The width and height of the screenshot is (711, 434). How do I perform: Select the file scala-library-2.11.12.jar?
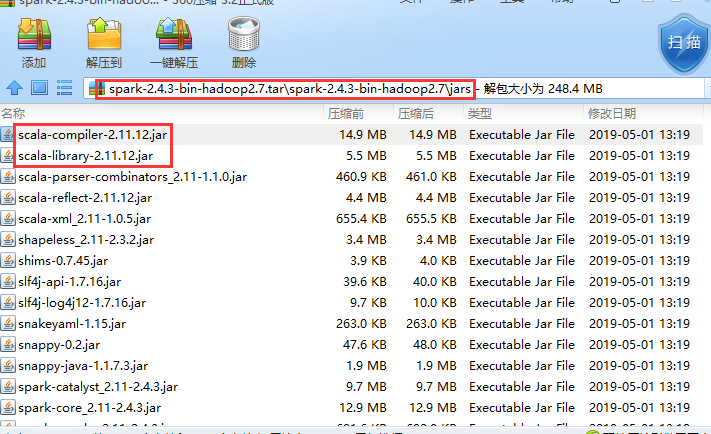[x=85, y=156]
